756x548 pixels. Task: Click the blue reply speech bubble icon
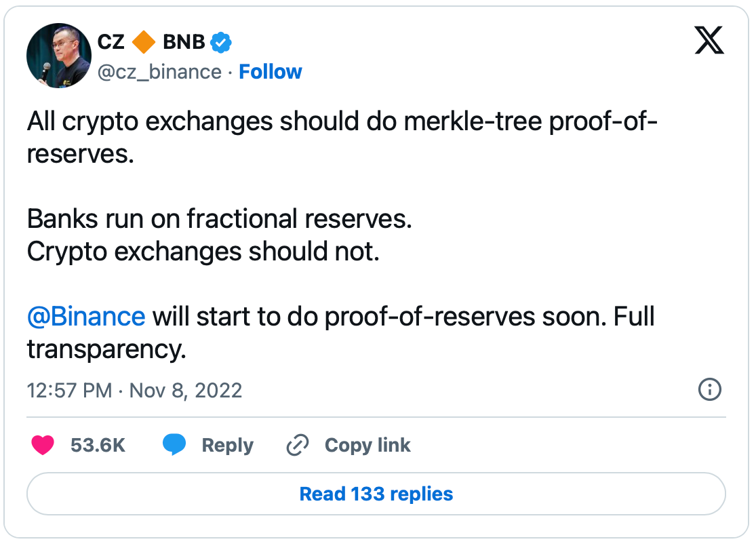tap(174, 445)
